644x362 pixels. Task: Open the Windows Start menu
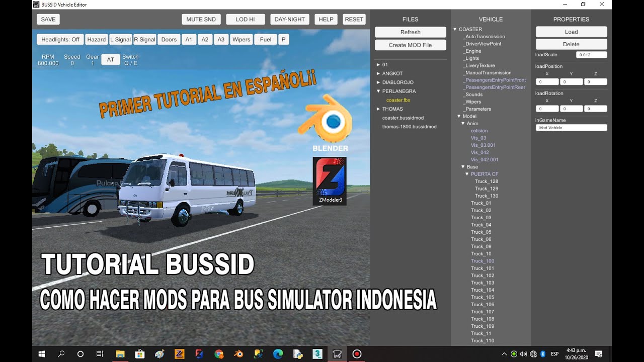pos(41,354)
